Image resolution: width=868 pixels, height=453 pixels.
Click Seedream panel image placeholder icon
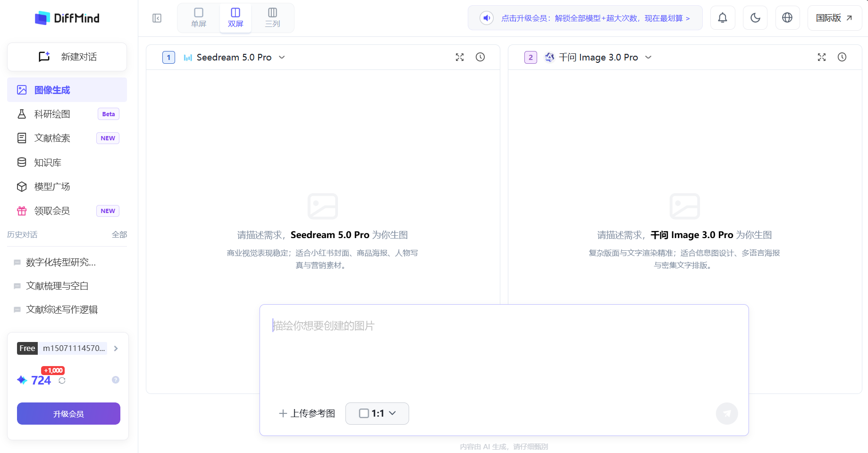[x=323, y=206]
